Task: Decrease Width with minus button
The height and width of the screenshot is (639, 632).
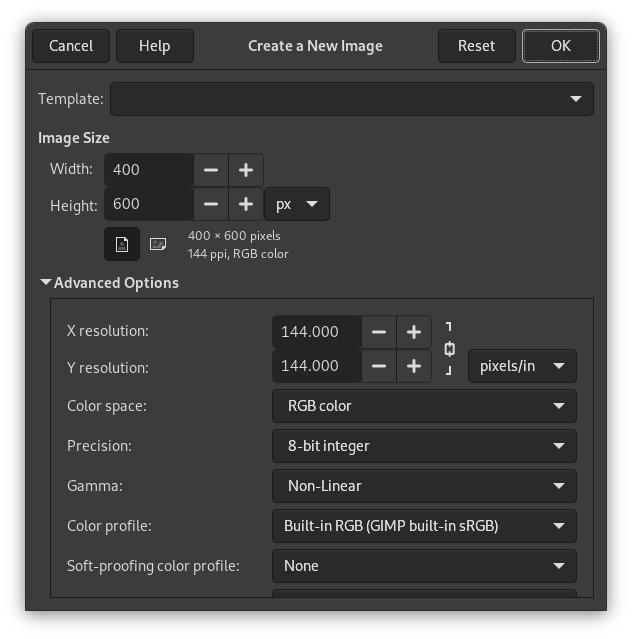Action: coord(211,170)
